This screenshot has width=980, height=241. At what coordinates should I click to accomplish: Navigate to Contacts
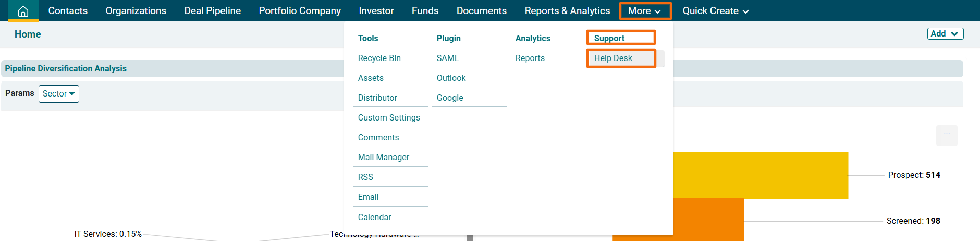point(68,11)
